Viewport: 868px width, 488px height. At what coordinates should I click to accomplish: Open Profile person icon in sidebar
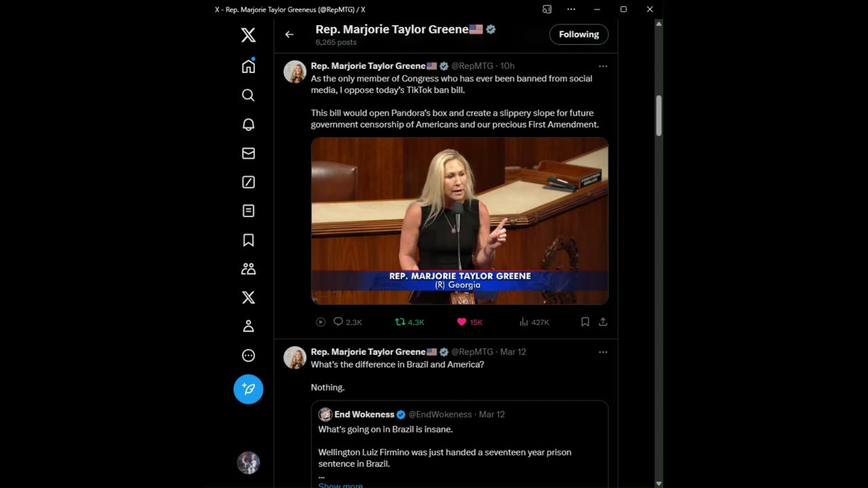click(x=248, y=327)
